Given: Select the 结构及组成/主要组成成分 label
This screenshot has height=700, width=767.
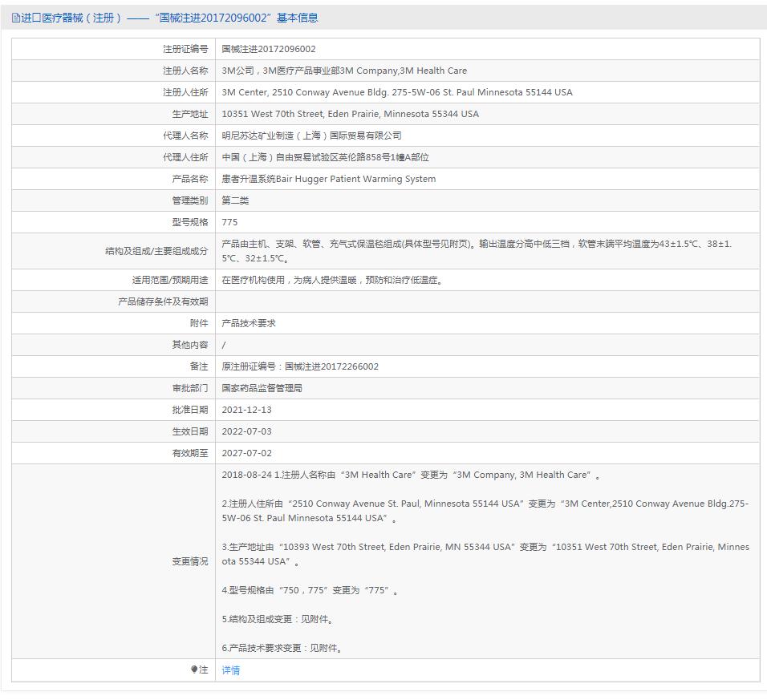Looking at the screenshot, I should click(x=156, y=251).
